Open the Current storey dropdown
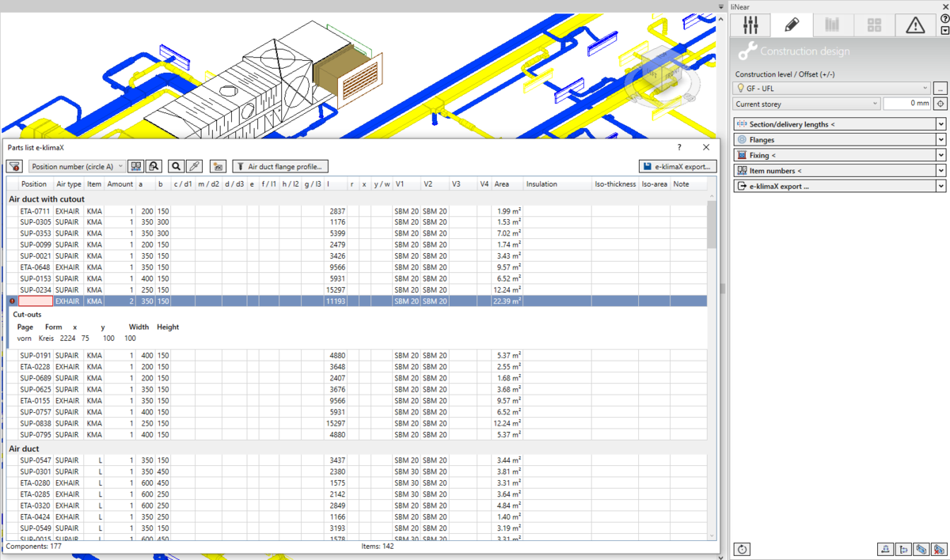Screen dimensions: 950x560 pyautogui.click(x=807, y=104)
